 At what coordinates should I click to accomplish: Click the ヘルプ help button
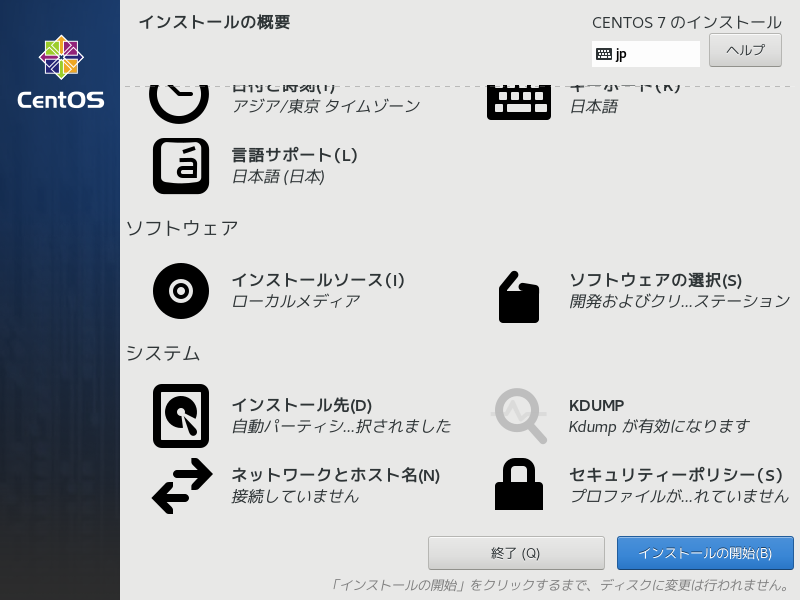pyautogui.click(x=745, y=50)
